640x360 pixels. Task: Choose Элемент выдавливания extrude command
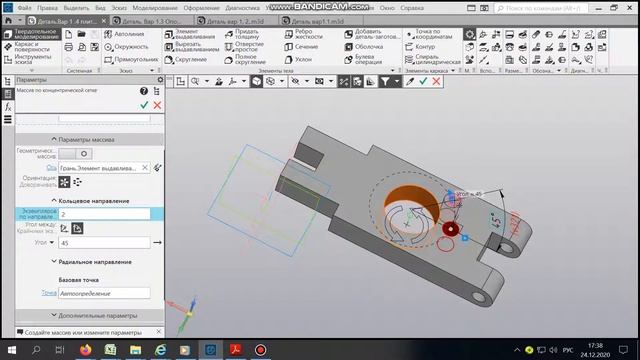(189, 34)
